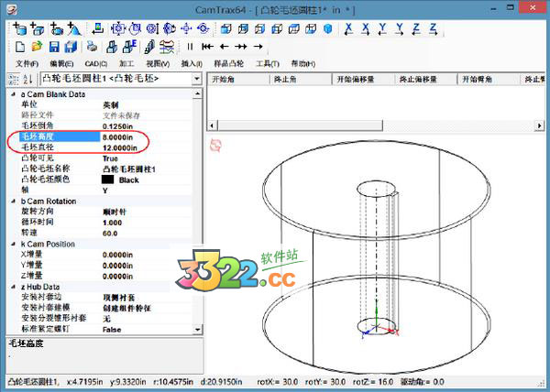
Task: Open the 凸轮毛坯圆柱1 object selector dropdown
Action: pyautogui.click(x=197, y=79)
